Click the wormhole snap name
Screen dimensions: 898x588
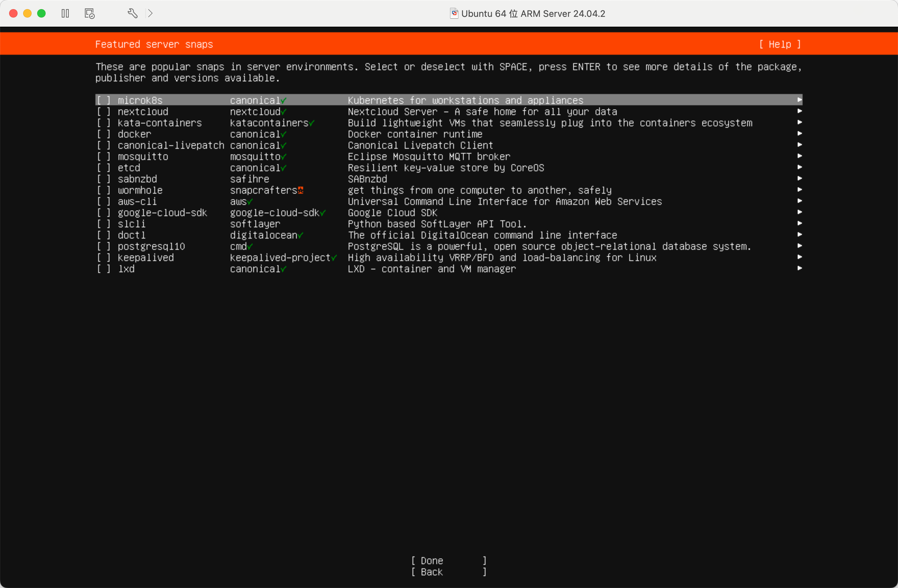(140, 190)
